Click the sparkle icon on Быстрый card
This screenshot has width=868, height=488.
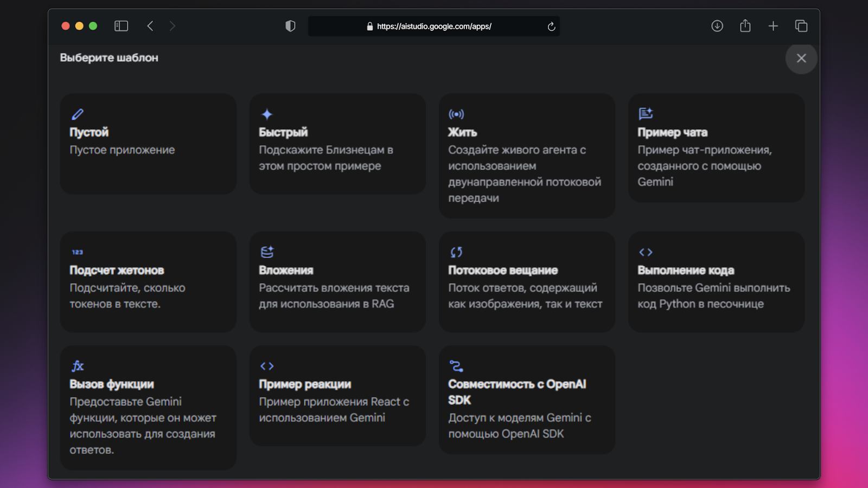point(267,114)
